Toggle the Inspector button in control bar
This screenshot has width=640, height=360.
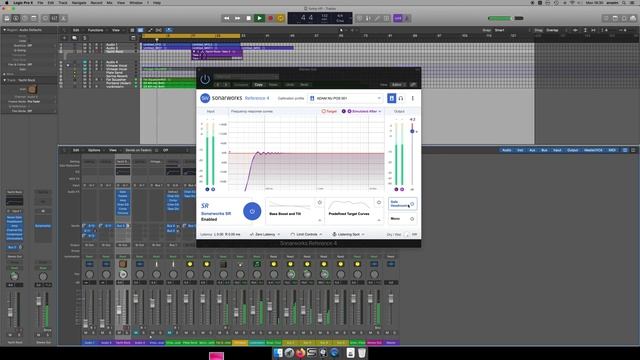coord(16,18)
